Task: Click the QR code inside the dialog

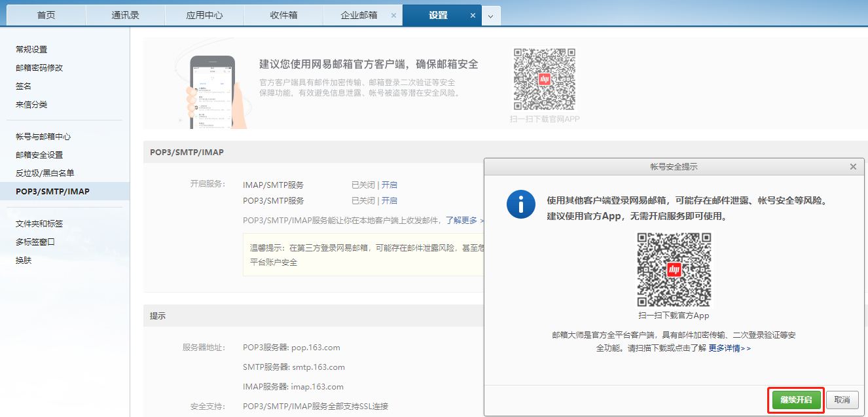Action: [x=674, y=270]
